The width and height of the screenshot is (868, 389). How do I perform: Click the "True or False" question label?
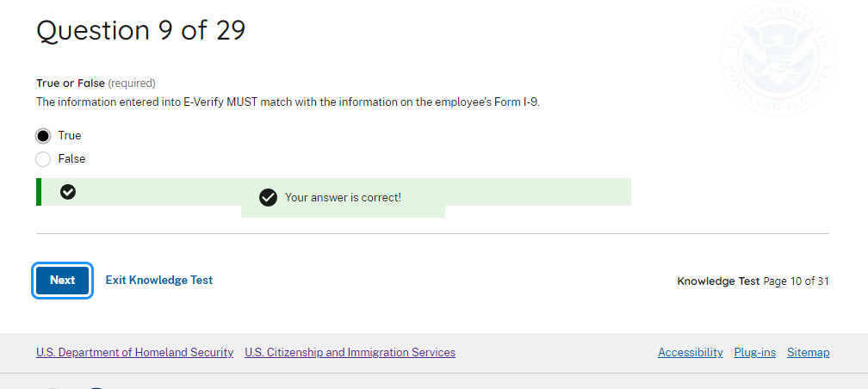click(71, 83)
